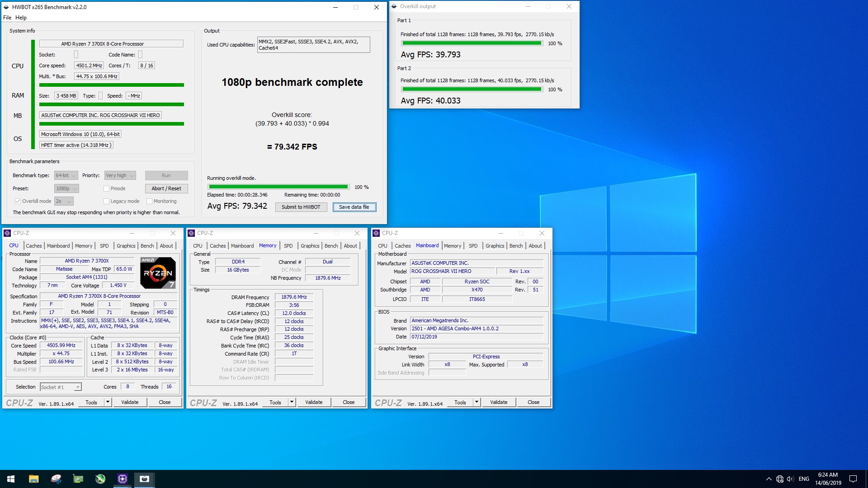Click the HPET timer active field

click(x=76, y=145)
